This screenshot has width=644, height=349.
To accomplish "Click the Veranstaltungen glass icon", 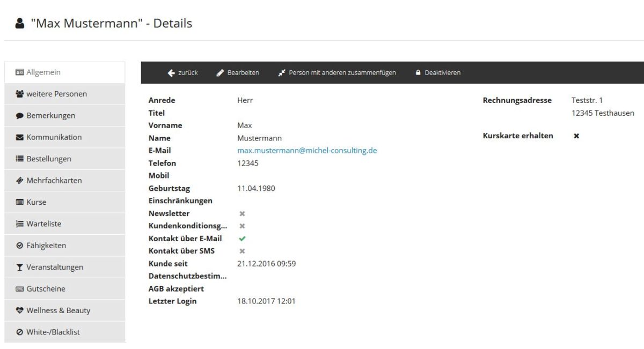I will pyautogui.click(x=20, y=268).
